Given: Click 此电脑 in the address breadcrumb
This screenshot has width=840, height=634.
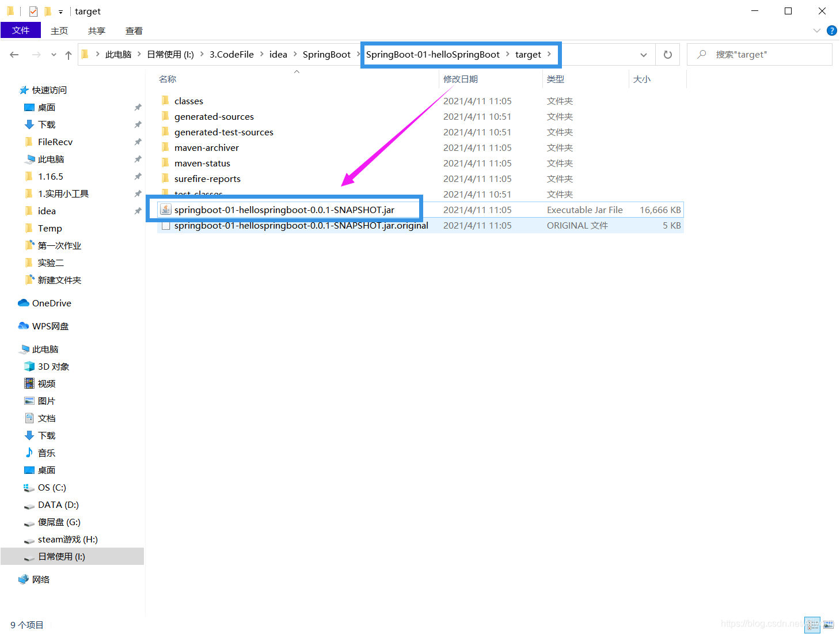Looking at the screenshot, I should [119, 55].
